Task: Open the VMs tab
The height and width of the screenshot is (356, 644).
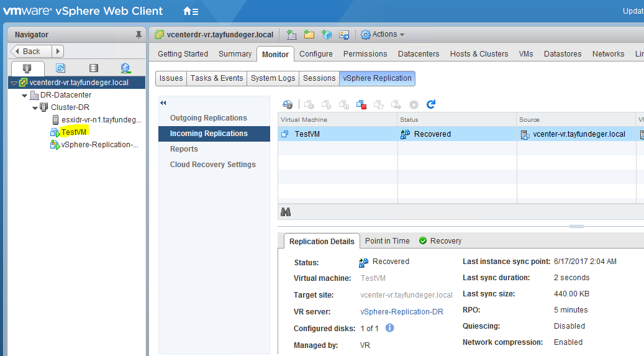Action: [526, 54]
